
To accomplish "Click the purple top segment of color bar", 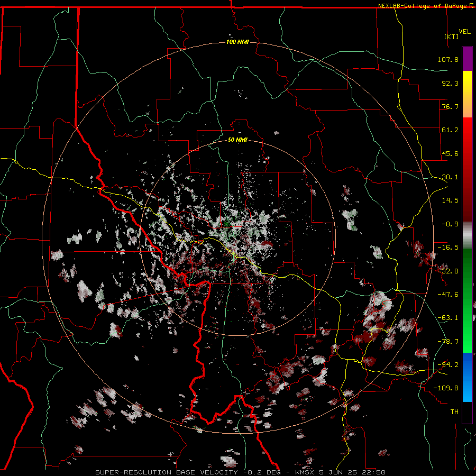I will pos(467,59).
